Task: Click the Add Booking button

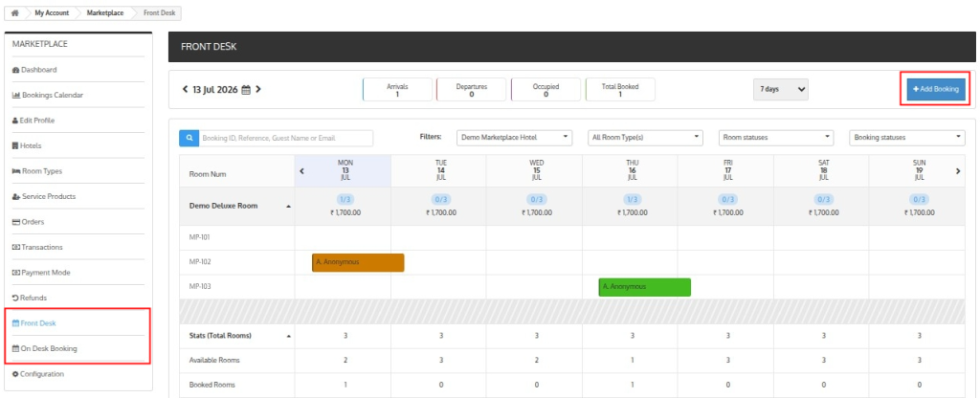Action: 936,89
